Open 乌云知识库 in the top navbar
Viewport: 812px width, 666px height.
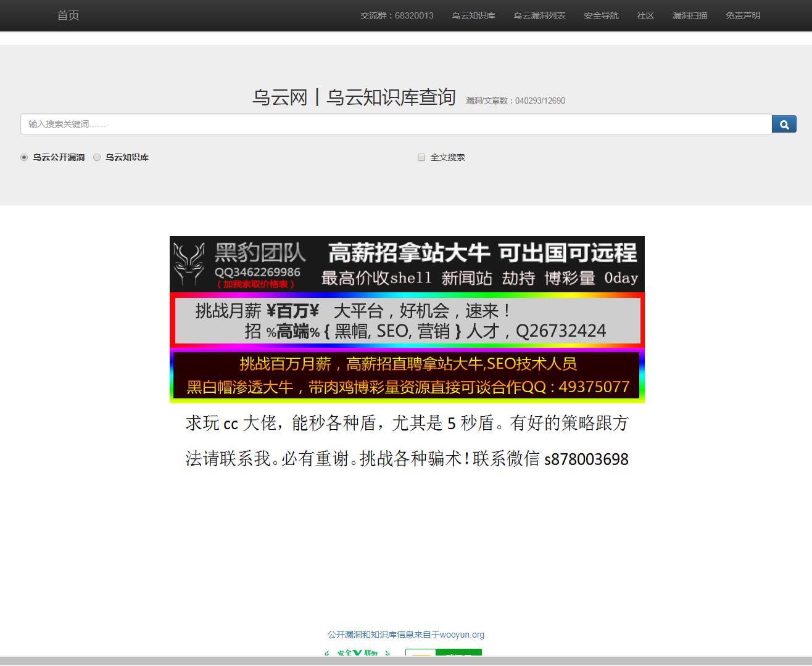pyautogui.click(x=473, y=15)
